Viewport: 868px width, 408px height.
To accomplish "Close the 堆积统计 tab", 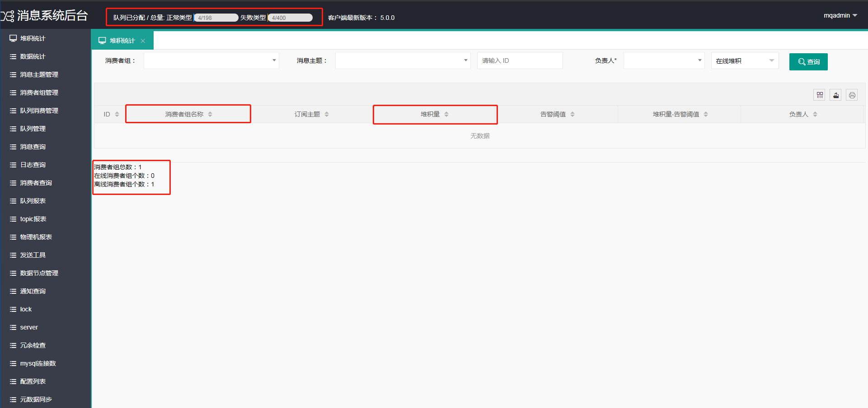I will click(x=143, y=41).
